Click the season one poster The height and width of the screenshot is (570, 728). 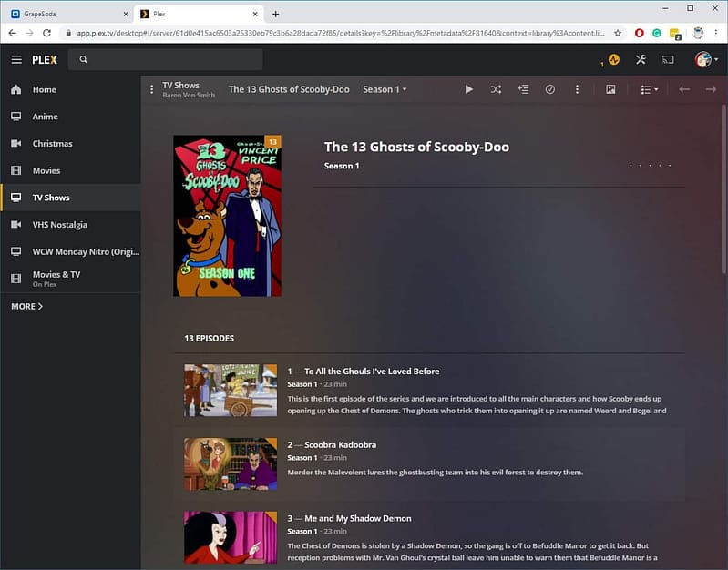click(228, 216)
